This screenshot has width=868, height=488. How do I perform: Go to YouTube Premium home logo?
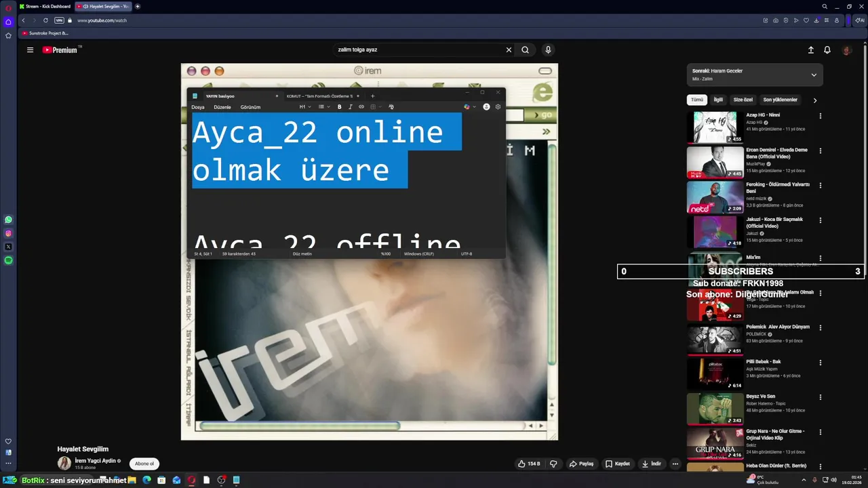tap(61, 49)
